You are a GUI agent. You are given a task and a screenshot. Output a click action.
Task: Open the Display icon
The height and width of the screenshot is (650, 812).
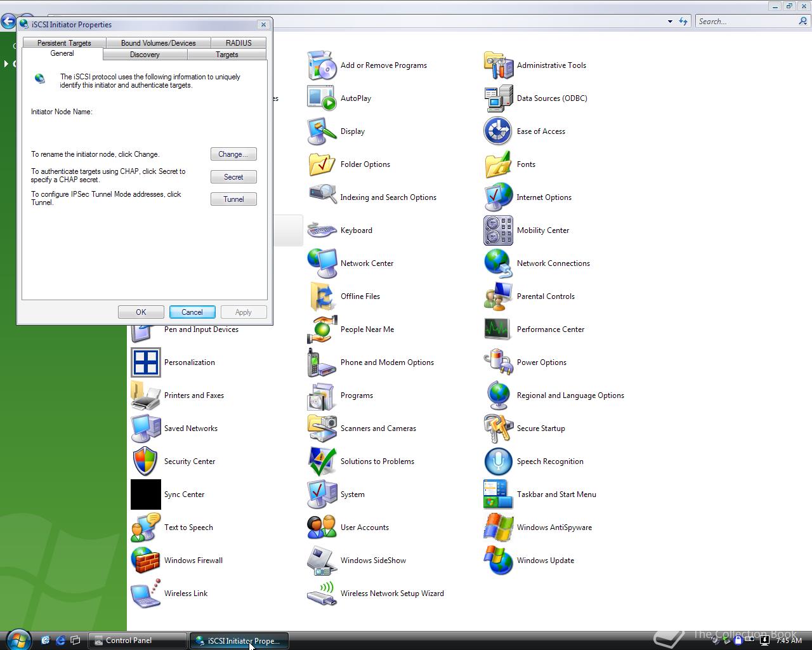coord(322,131)
